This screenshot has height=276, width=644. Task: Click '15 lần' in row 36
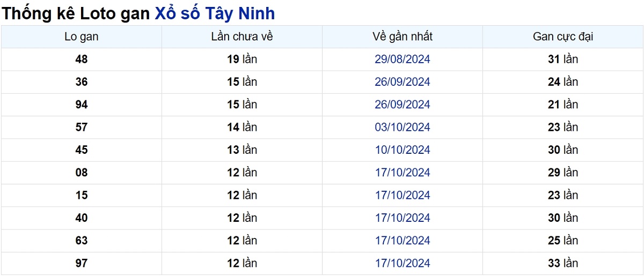(242, 82)
